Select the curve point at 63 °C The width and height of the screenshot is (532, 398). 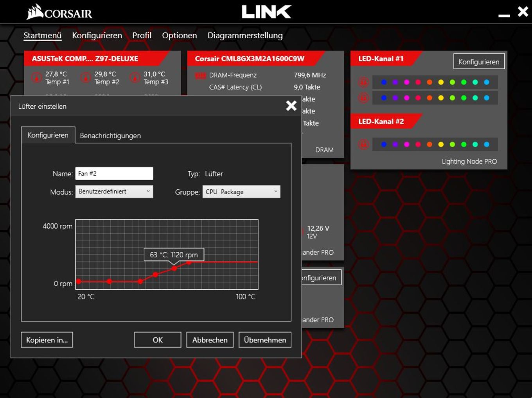[x=174, y=268]
